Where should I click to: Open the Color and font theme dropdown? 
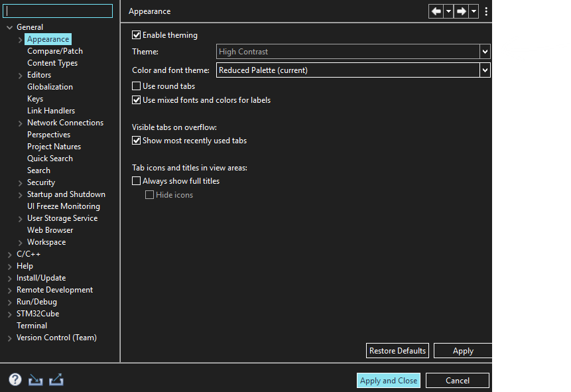(485, 68)
